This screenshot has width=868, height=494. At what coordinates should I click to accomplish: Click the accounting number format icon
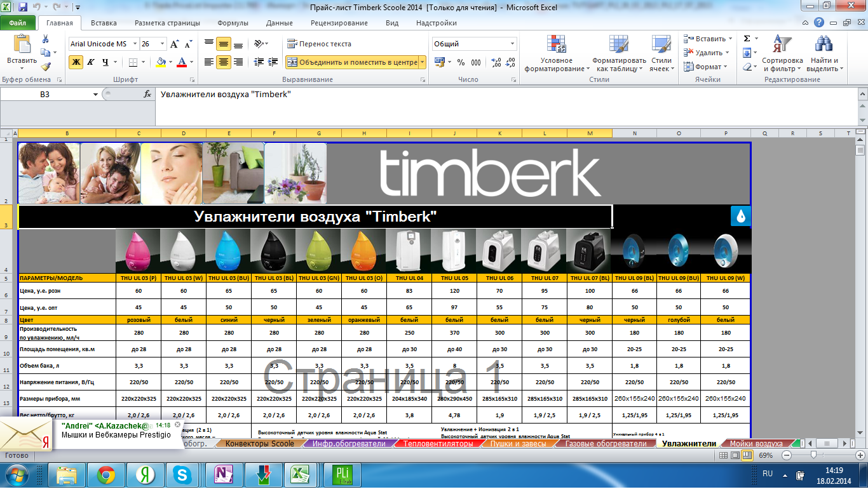439,62
